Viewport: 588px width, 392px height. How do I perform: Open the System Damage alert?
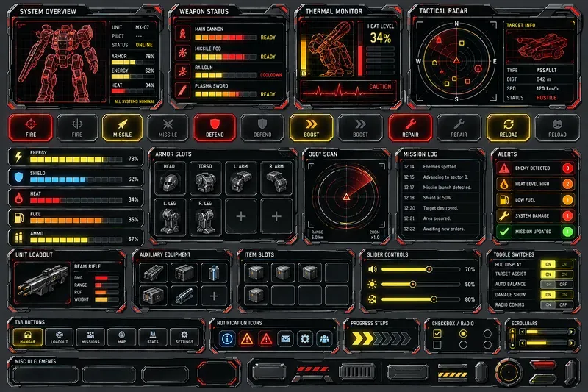pyautogui.click(x=535, y=215)
